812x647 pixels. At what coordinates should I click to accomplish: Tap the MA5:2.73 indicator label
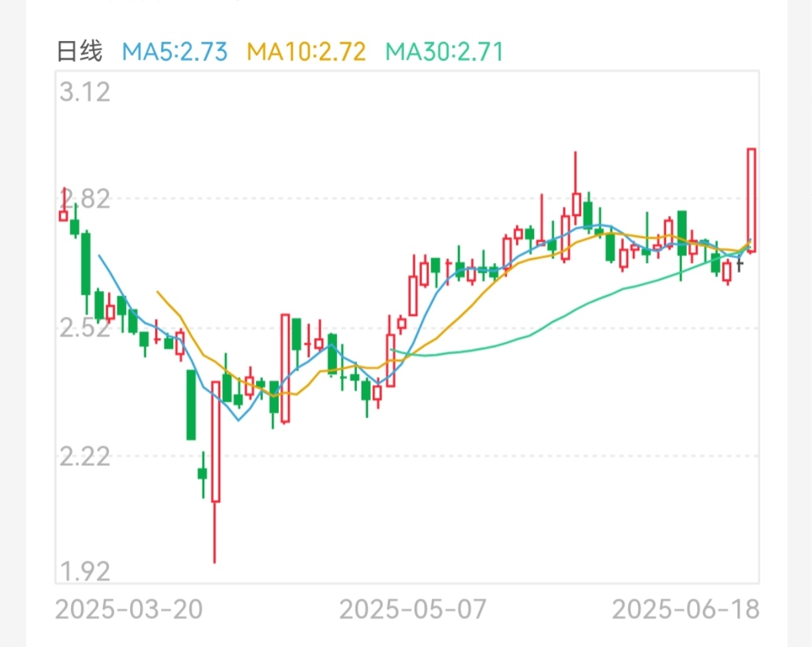pos(175,51)
